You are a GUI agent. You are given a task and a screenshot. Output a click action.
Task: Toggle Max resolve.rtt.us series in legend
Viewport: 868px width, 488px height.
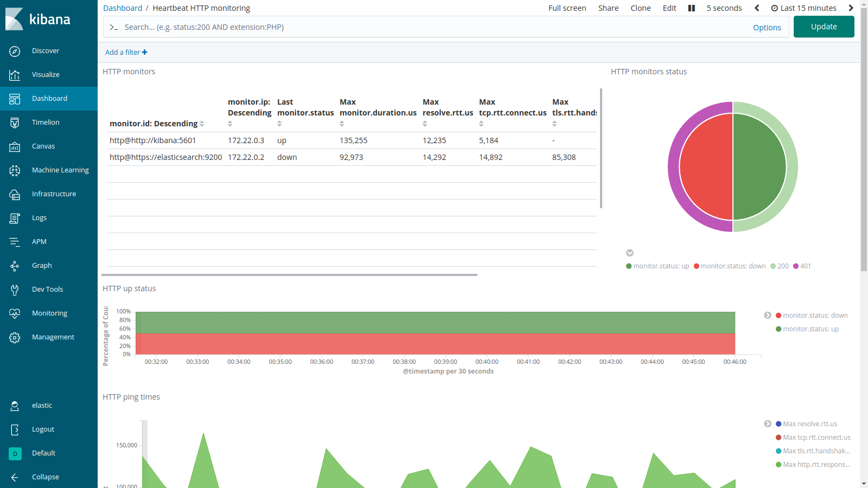click(x=809, y=424)
